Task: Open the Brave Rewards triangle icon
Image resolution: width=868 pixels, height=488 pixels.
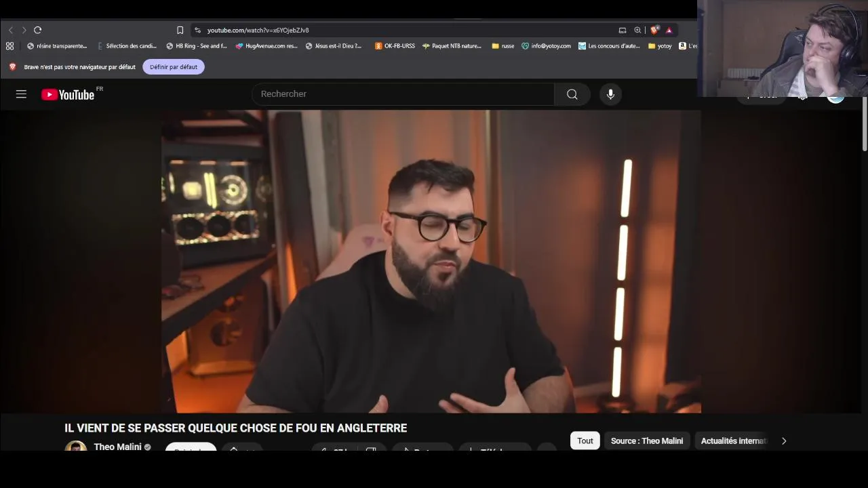Action: coord(669,30)
